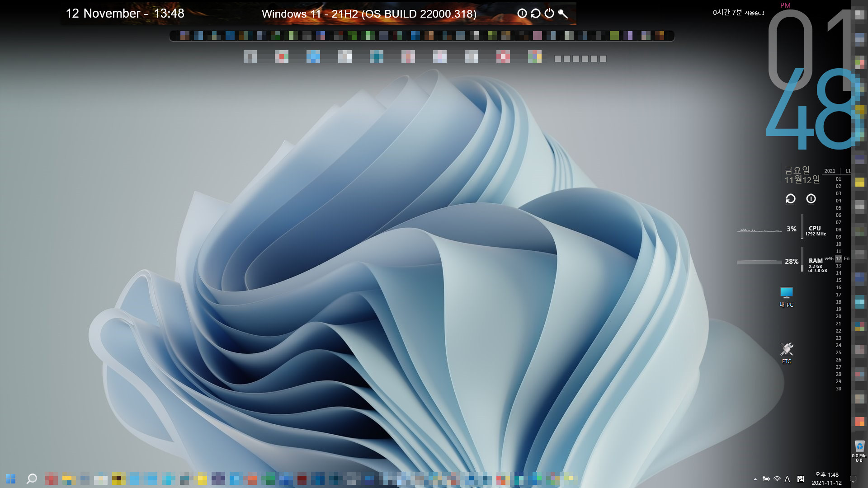Image resolution: width=868 pixels, height=488 pixels.
Task: Select day 18 in the calendar list
Action: [839, 302]
